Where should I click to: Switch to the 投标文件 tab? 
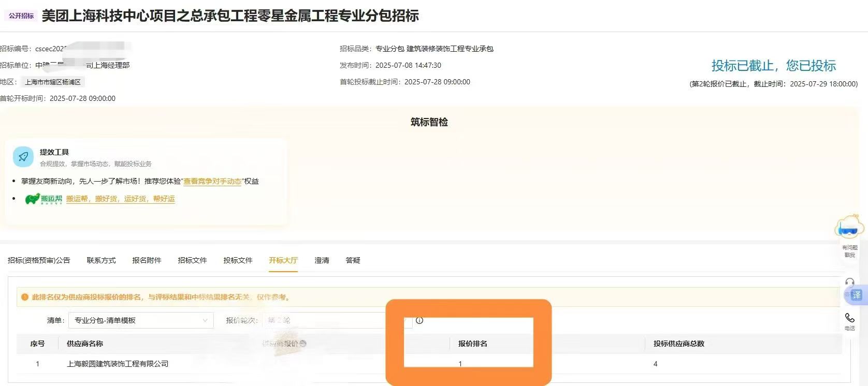tap(238, 260)
